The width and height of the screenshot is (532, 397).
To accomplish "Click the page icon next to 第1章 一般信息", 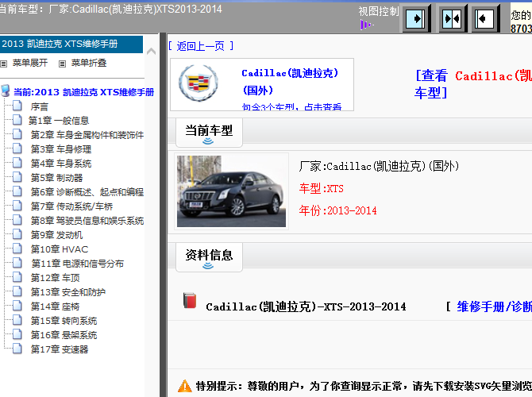I will (x=17, y=120).
